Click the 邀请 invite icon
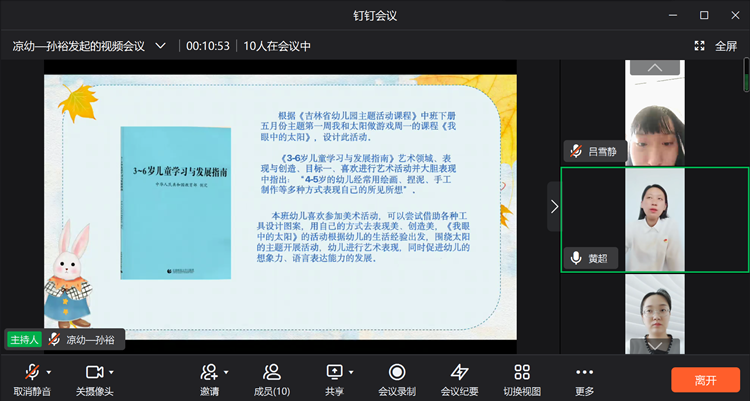Viewport: 750px width, 401px height. point(210,372)
